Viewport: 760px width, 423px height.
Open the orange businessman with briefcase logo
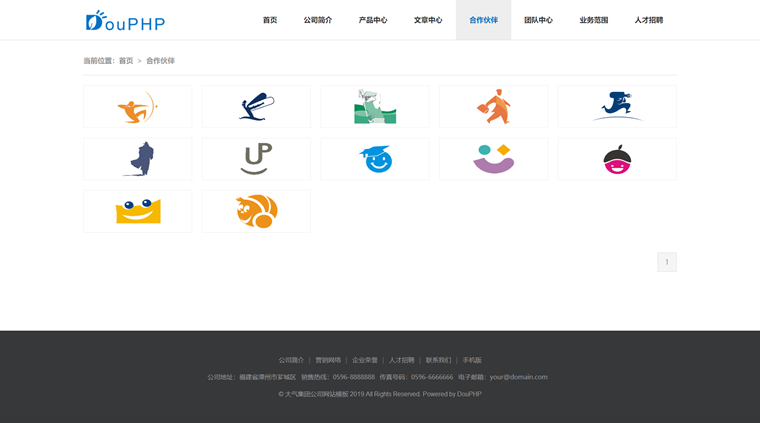tap(493, 107)
